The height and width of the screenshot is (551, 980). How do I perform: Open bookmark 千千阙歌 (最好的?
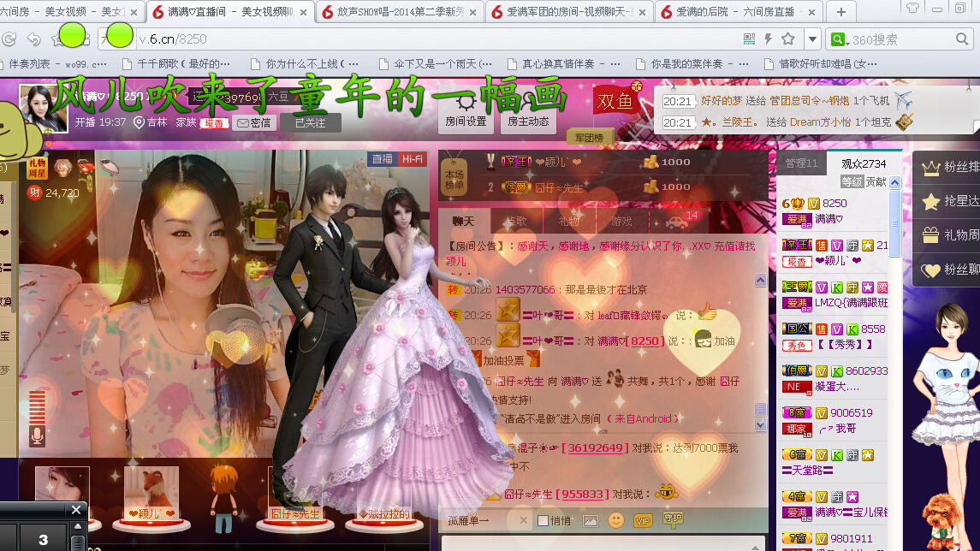tap(177, 63)
